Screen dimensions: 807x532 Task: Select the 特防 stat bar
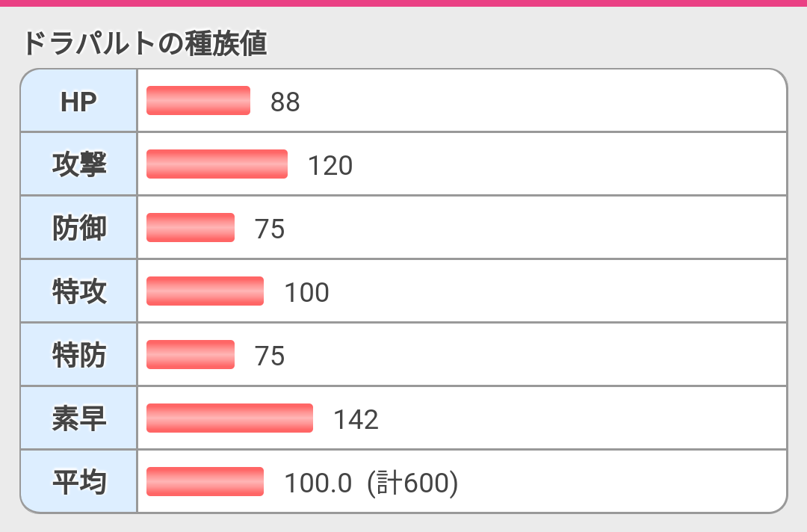(x=191, y=355)
